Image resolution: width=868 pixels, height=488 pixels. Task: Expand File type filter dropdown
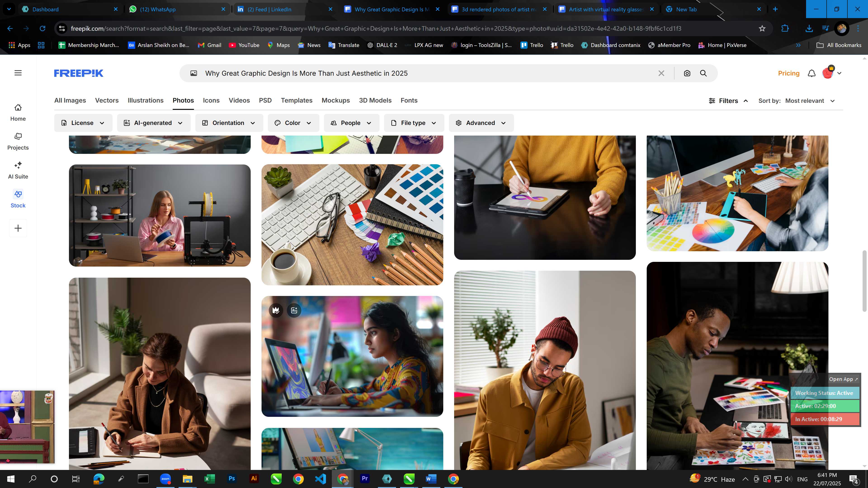[x=414, y=123]
